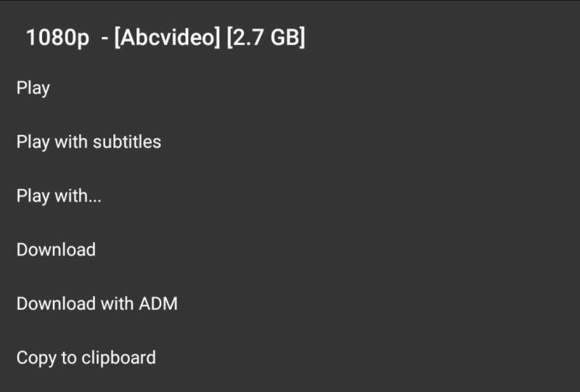Hit the plain Download entry
The image size is (580, 392).
point(56,250)
